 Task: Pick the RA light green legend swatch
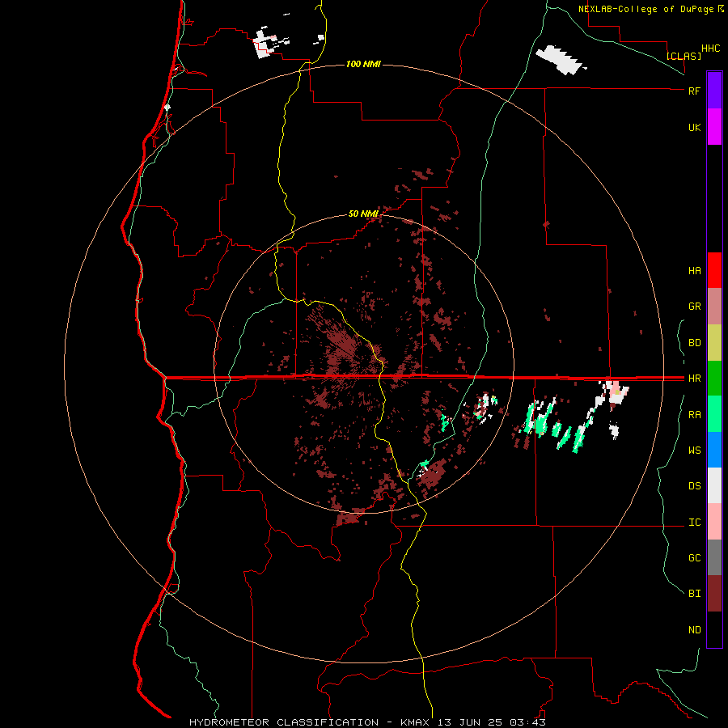coord(714,414)
